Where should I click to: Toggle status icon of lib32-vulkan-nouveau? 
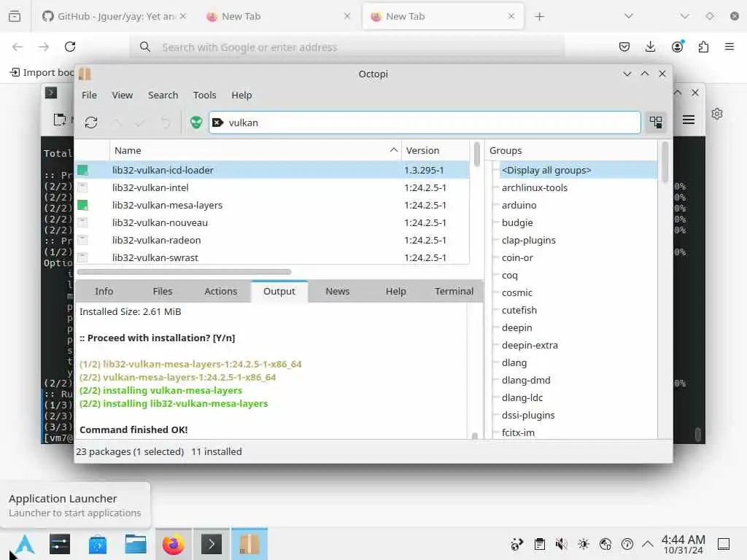(x=83, y=222)
